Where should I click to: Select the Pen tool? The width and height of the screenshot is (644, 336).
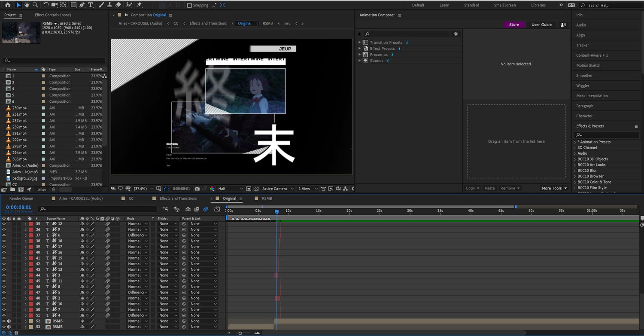82,5
